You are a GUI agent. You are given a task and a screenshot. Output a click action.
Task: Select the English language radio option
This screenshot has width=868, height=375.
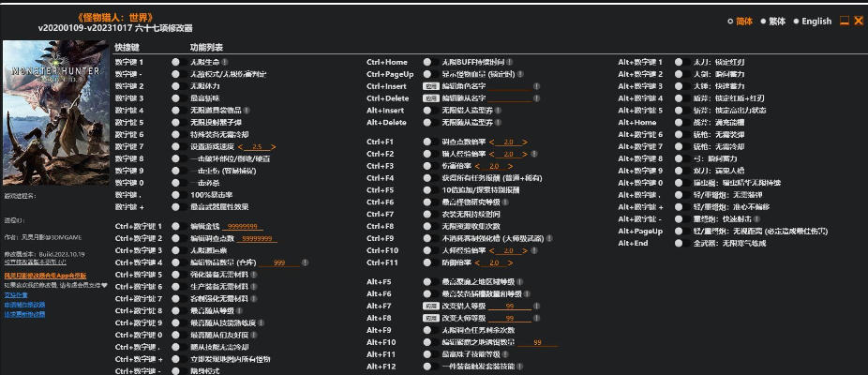(x=813, y=21)
